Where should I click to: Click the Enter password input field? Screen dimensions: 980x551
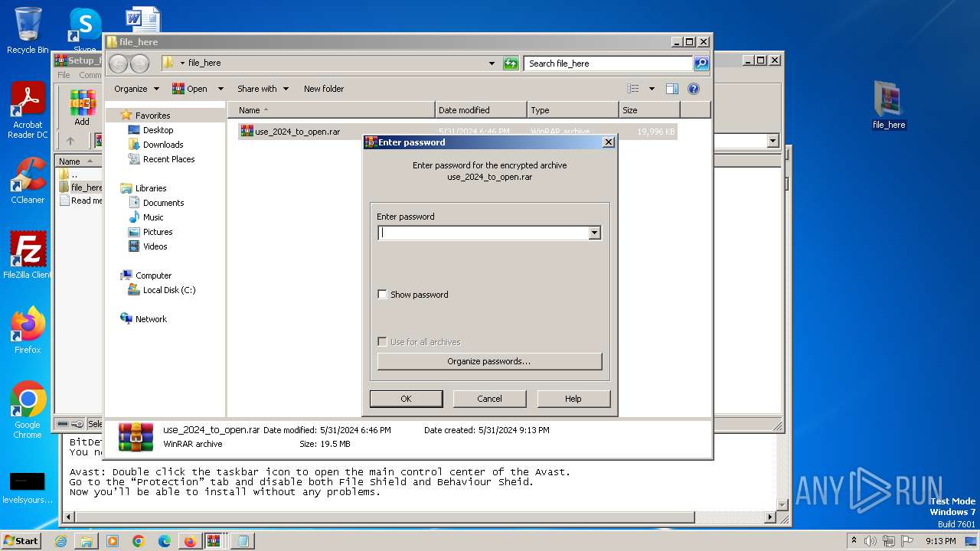tap(482, 233)
